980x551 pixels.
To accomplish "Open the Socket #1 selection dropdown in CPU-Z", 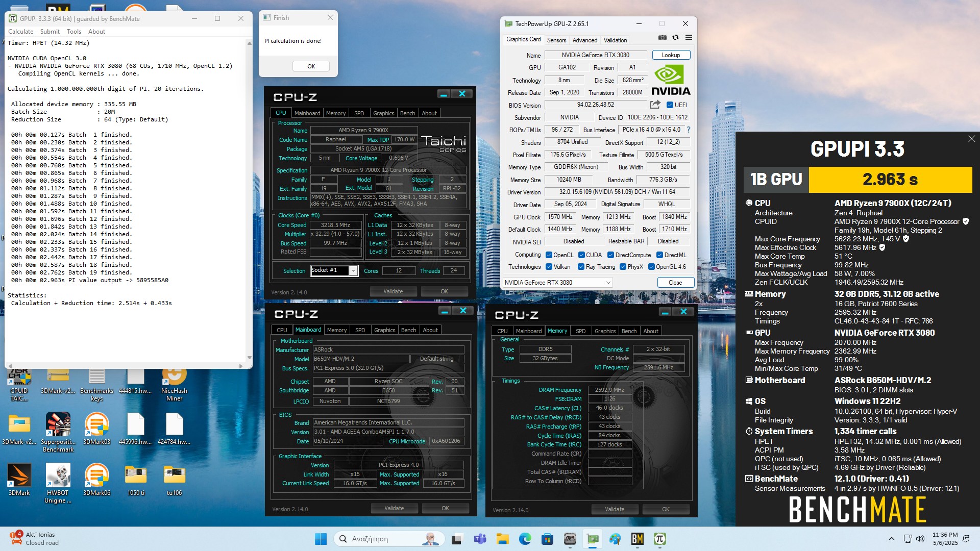I will 353,271.
